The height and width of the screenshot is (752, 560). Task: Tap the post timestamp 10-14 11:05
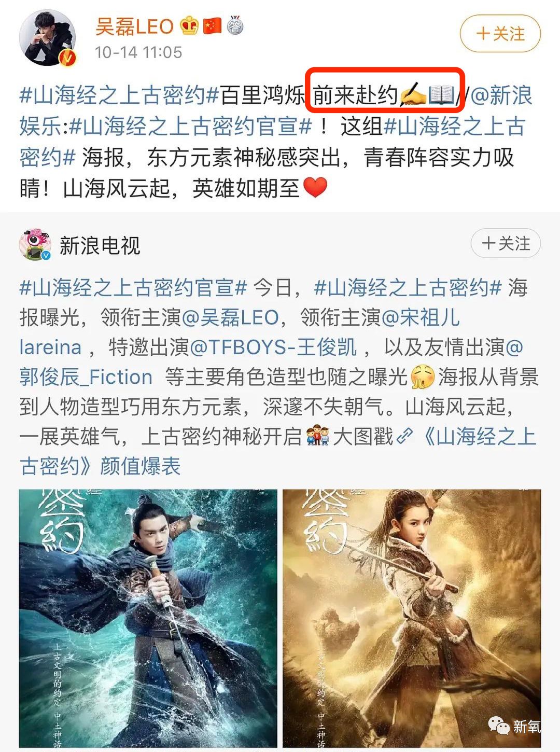138,52
